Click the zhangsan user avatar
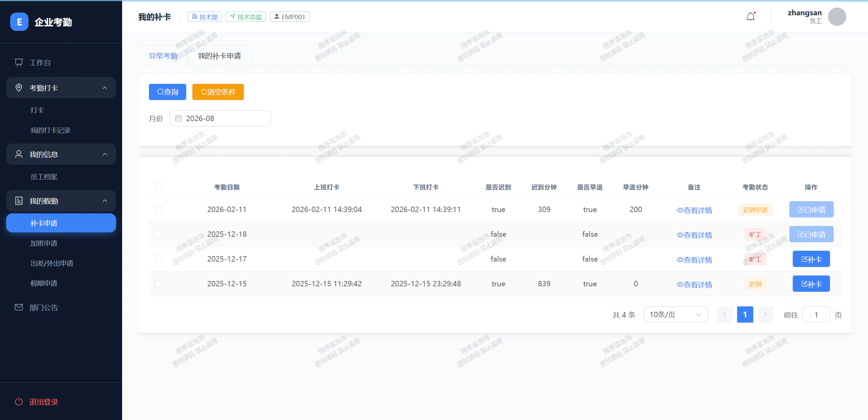This screenshot has height=420, width=868. [837, 17]
